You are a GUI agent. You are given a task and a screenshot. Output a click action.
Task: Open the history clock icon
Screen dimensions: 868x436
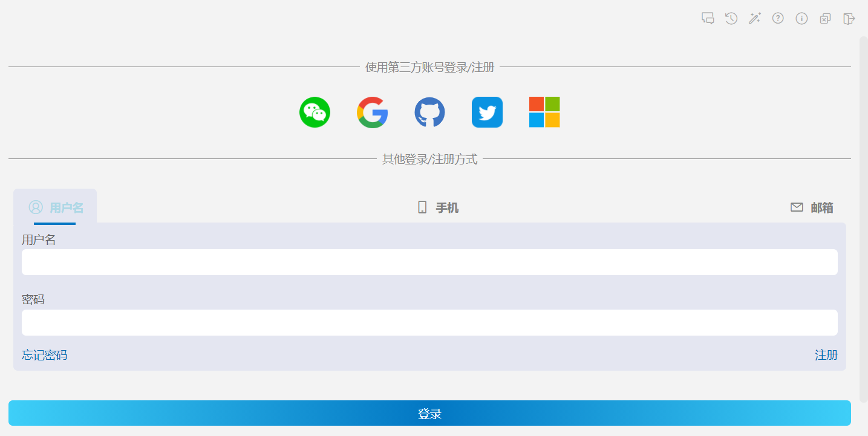point(731,18)
